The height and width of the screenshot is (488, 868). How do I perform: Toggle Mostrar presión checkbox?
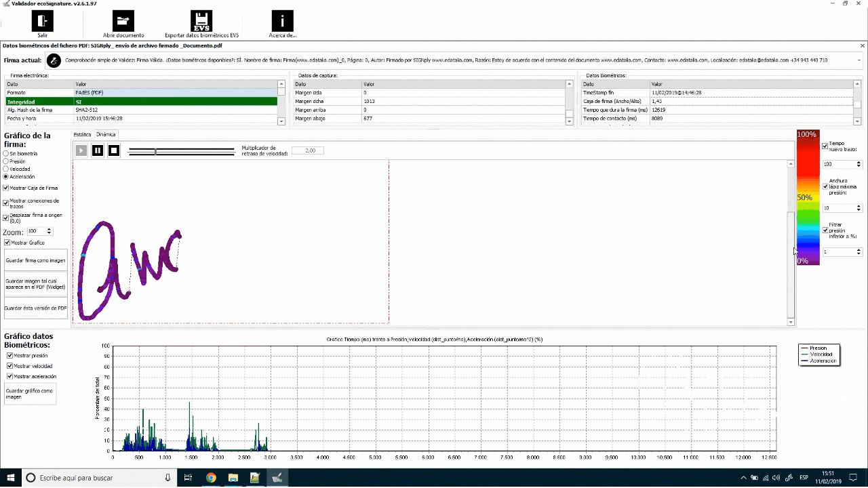9,355
